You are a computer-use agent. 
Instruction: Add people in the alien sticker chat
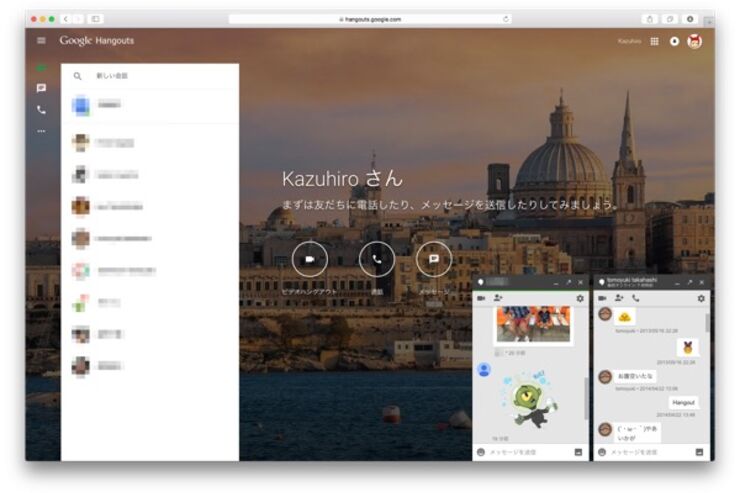tap(498, 298)
